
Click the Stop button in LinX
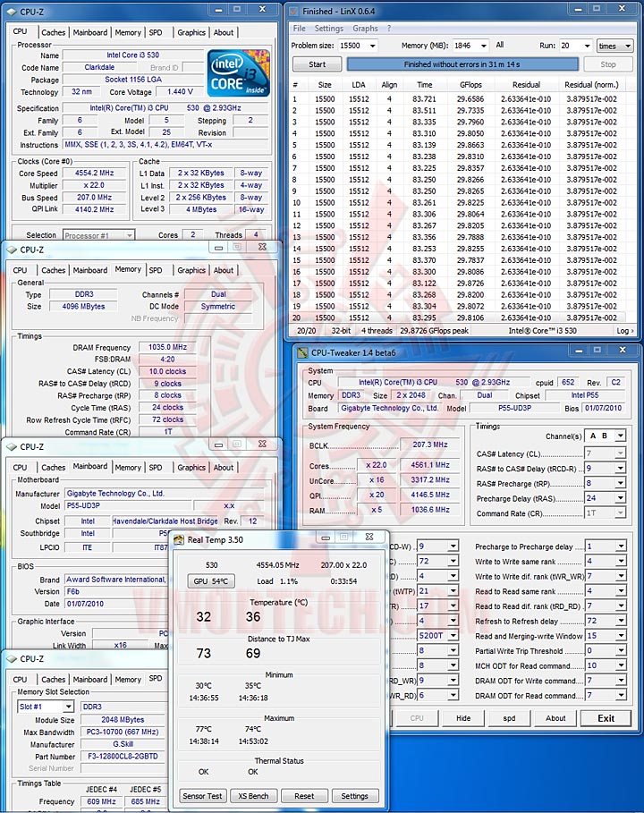pos(608,64)
